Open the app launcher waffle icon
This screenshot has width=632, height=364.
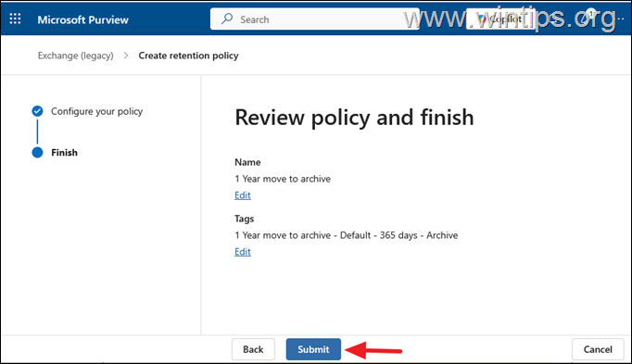[x=16, y=19]
